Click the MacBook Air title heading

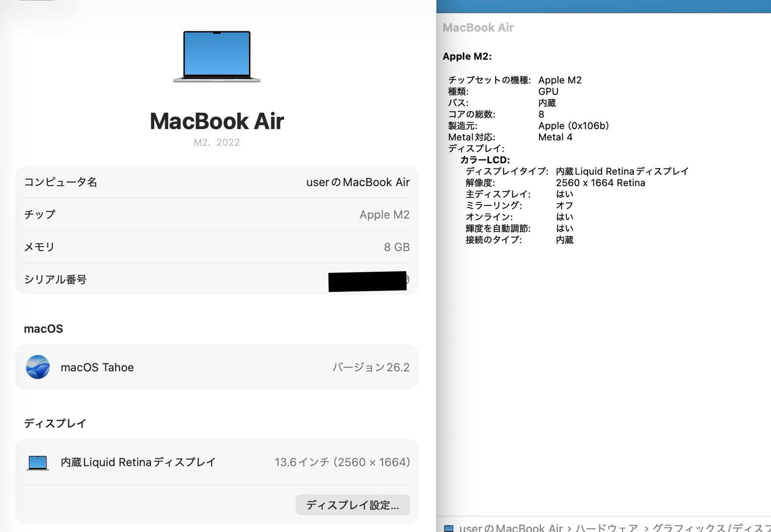tap(217, 121)
